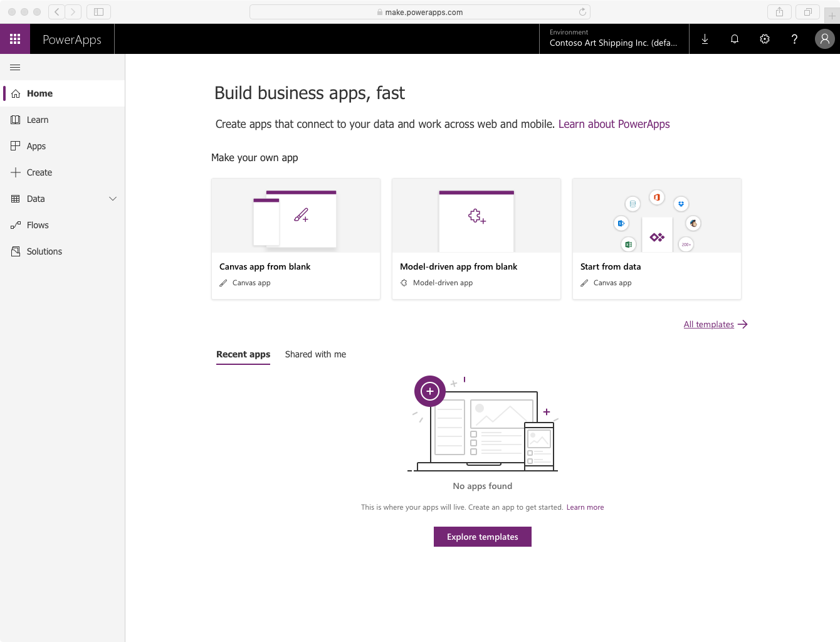Screen dimensions: 840x642
Task: Open the Settings gear icon
Action: click(x=765, y=39)
